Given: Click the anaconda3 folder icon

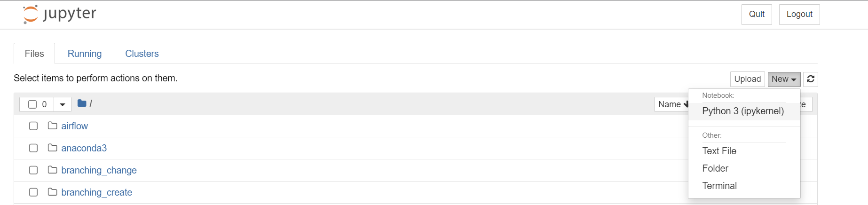Looking at the screenshot, I should click(x=53, y=148).
